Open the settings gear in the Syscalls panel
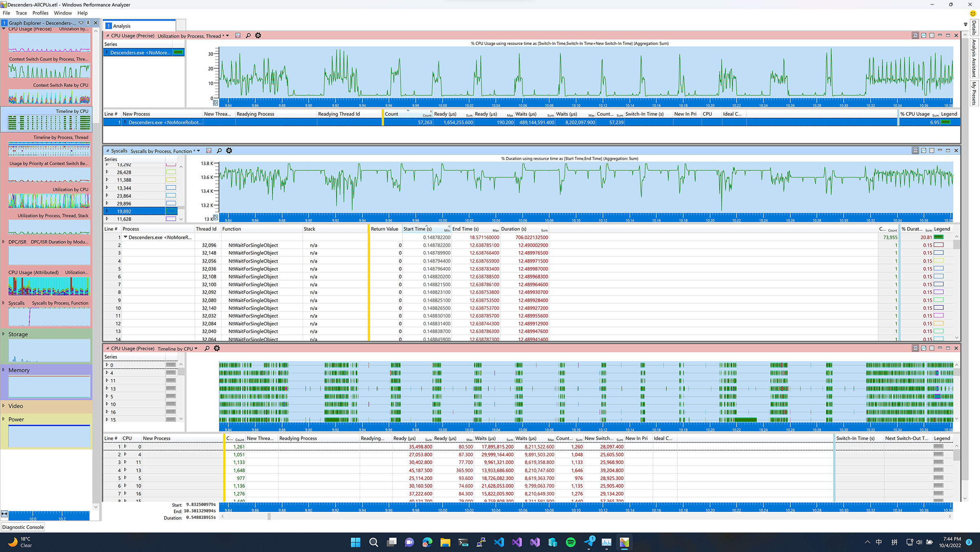Image resolution: width=980 pixels, height=552 pixels. point(229,150)
